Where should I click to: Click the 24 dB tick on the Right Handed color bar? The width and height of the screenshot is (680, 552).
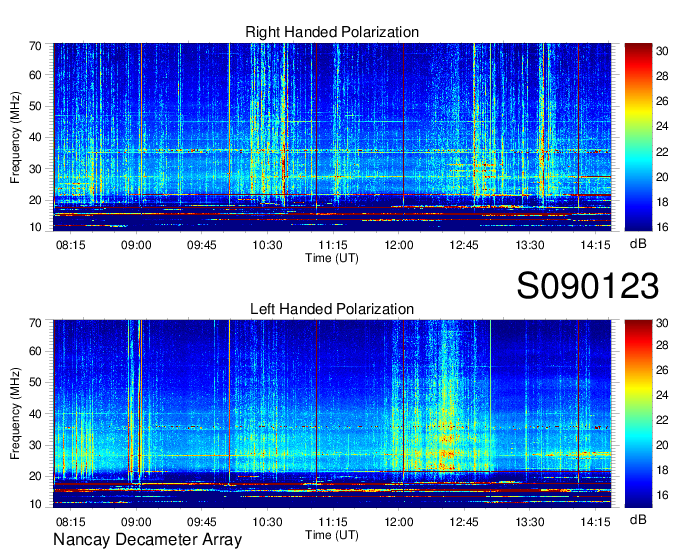click(x=662, y=126)
